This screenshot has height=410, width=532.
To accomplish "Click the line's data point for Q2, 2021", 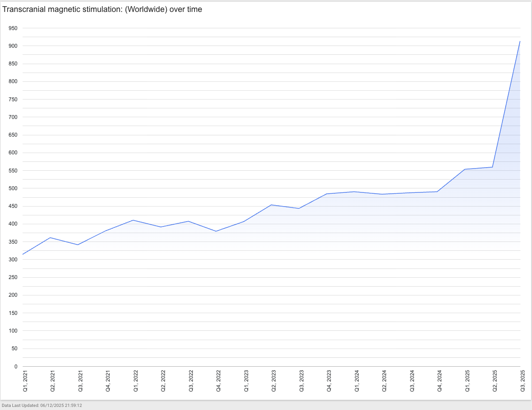I will pyautogui.click(x=50, y=238).
